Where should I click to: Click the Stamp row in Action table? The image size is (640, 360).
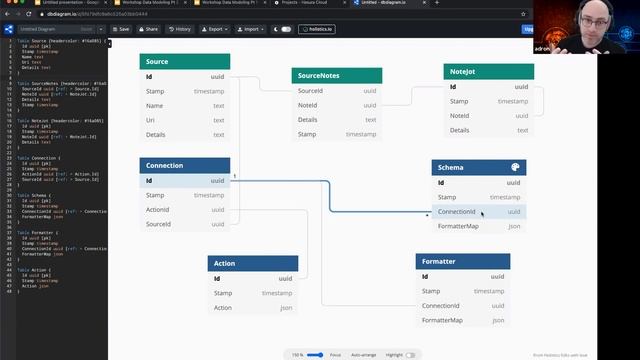click(253, 293)
